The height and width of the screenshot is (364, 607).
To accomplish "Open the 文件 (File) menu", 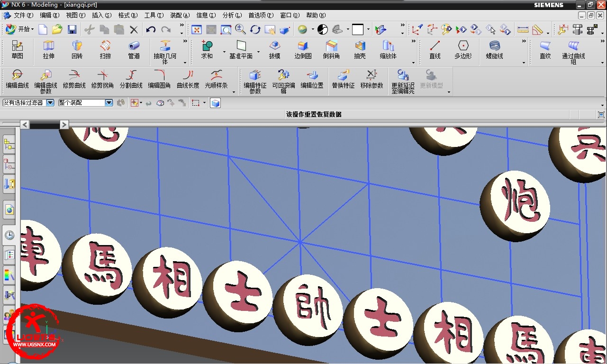I will tap(23, 15).
